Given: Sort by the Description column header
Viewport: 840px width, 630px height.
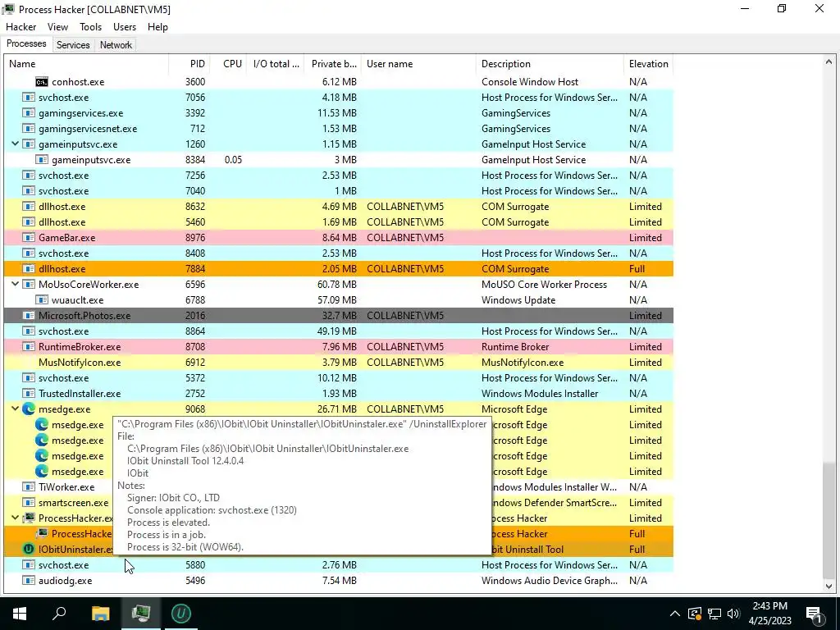Looking at the screenshot, I should click(550, 64).
